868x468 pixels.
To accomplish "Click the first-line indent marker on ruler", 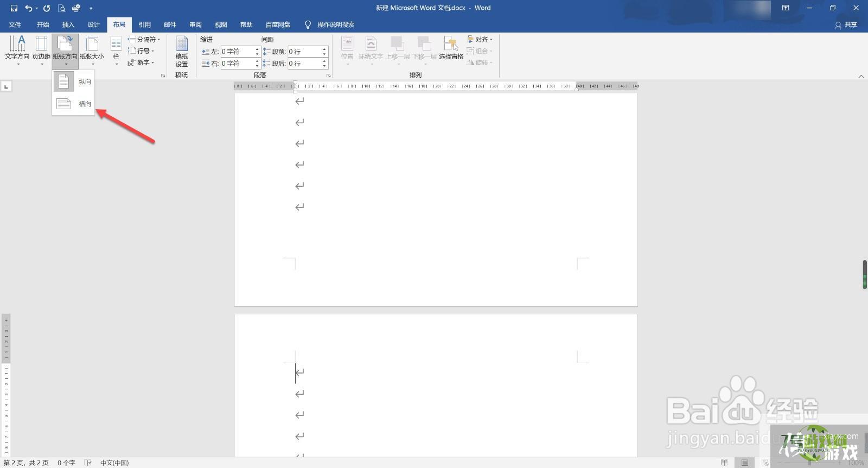I will [295, 83].
